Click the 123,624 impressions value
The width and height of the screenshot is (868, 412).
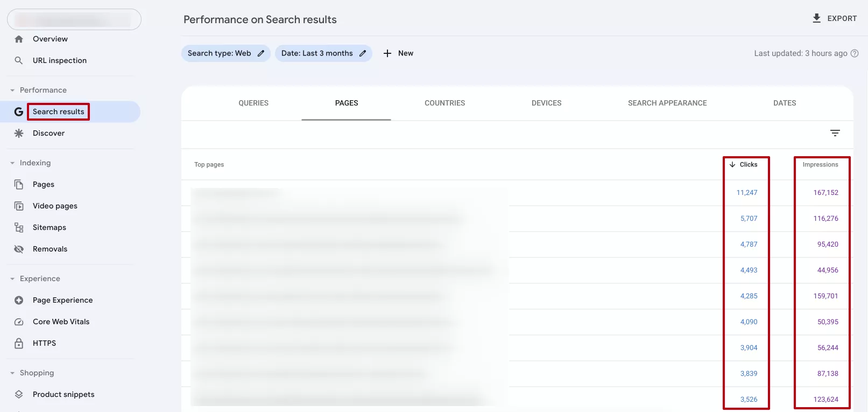[826, 400]
